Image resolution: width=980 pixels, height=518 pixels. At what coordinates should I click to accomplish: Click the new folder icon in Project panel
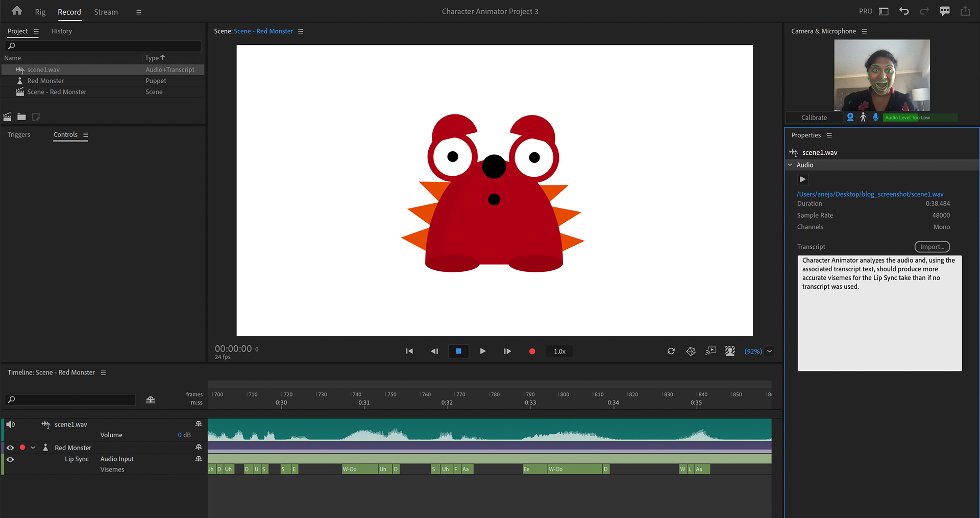tap(21, 117)
